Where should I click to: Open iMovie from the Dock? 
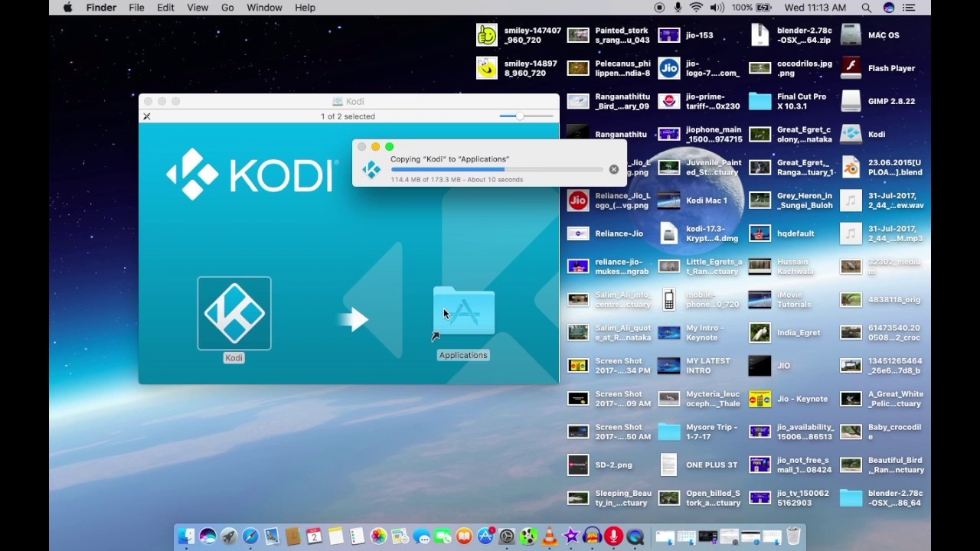[x=571, y=536]
